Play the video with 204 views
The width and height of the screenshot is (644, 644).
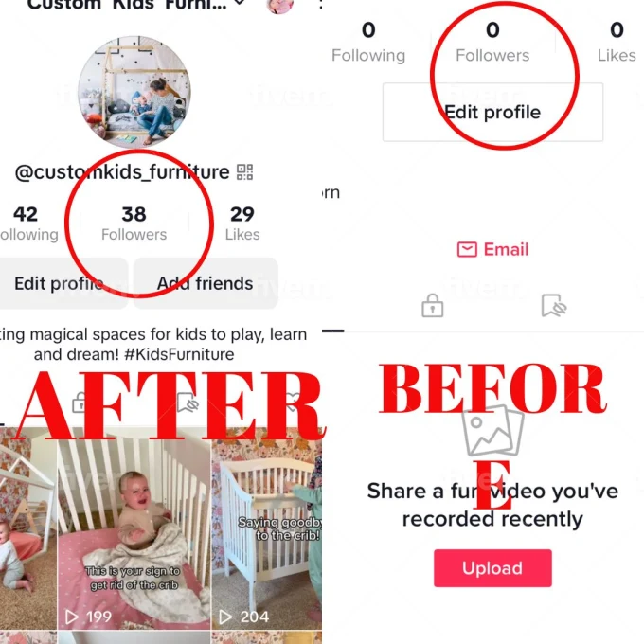click(x=267, y=528)
